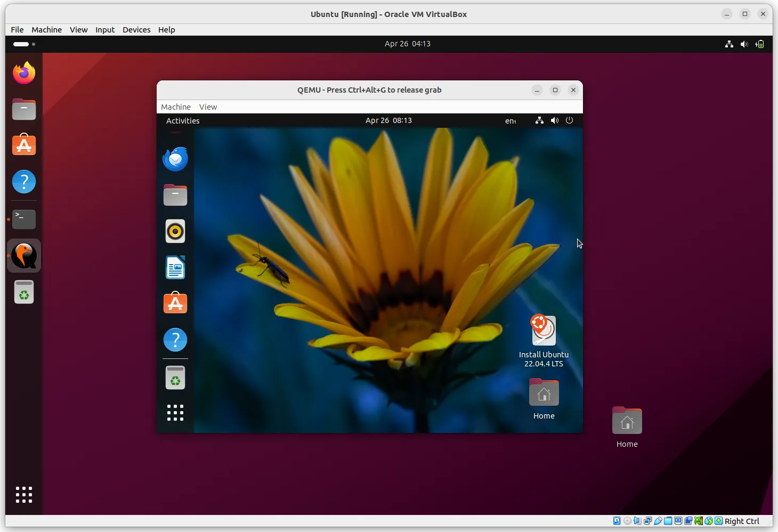Open Ubuntu Software in QEMU guest dock
The width and height of the screenshot is (778, 532).
click(175, 304)
